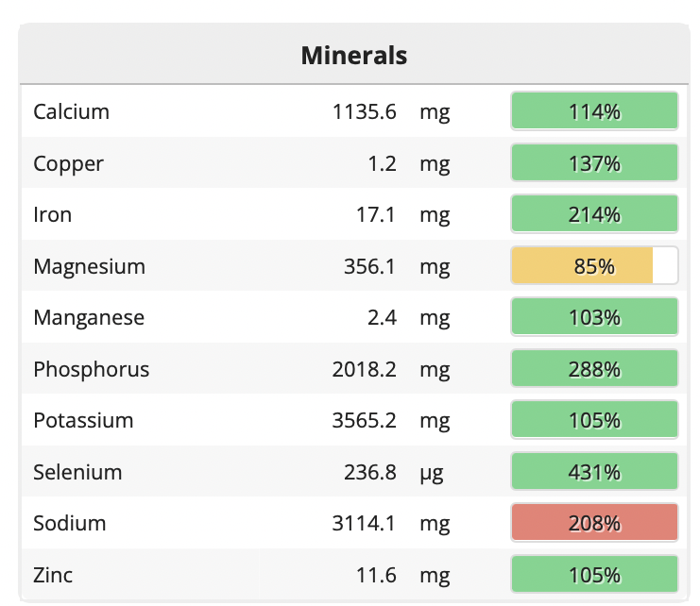Click the Phosphorus 288% progress bar

pos(594,369)
